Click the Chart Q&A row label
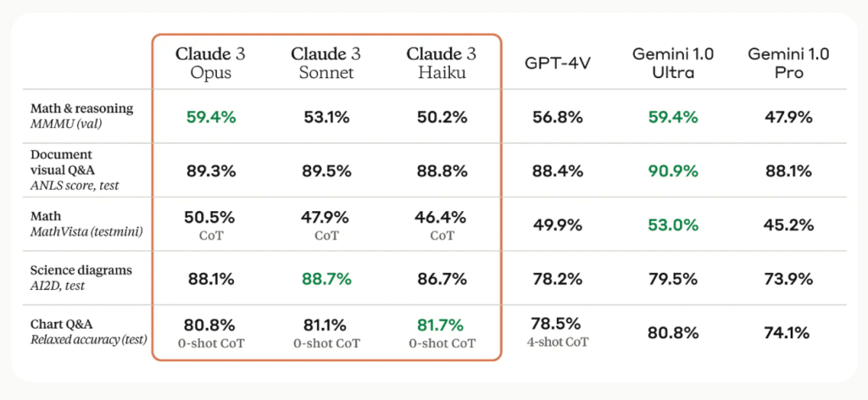Viewport: 868px width, 400px height. tap(88, 331)
